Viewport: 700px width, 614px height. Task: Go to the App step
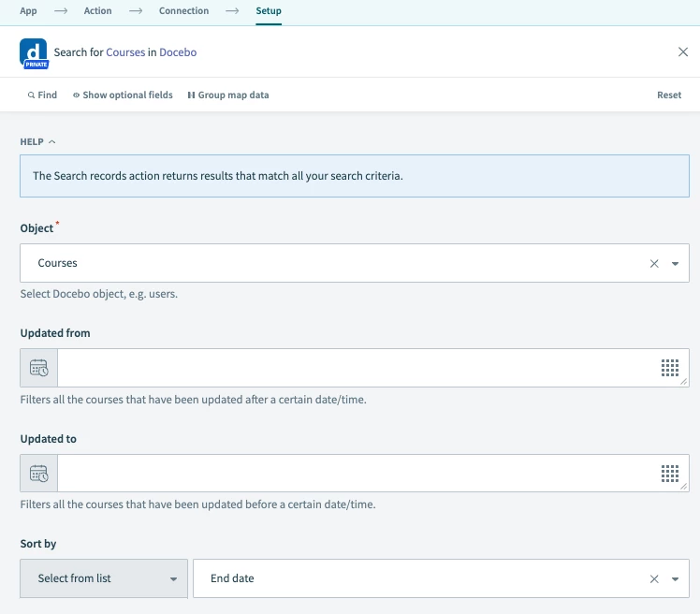coord(28,11)
